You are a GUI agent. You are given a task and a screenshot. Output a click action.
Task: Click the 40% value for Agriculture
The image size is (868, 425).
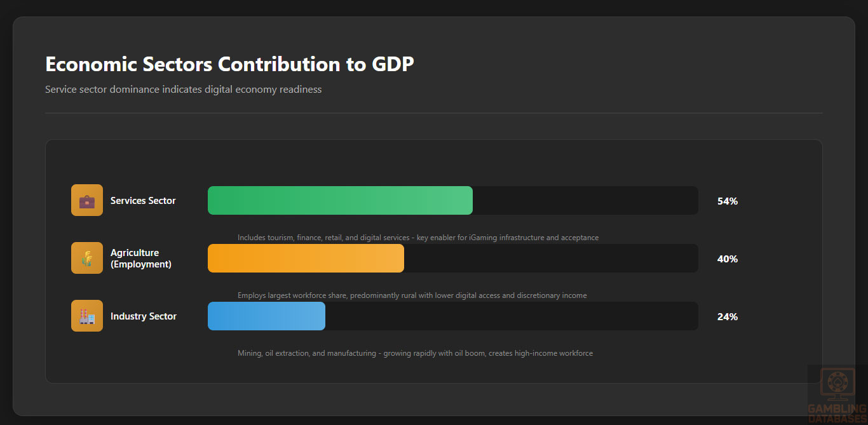(x=727, y=259)
